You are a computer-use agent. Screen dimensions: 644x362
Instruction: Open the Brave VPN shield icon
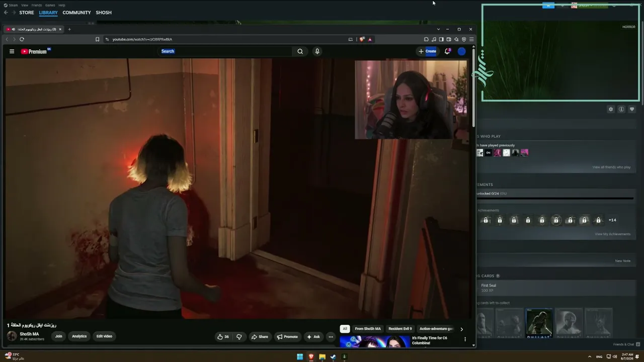(x=464, y=39)
